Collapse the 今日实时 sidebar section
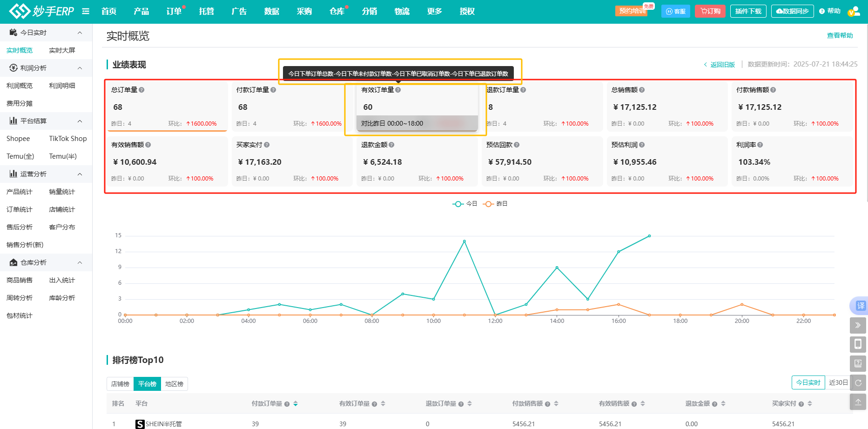 [80, 33]
